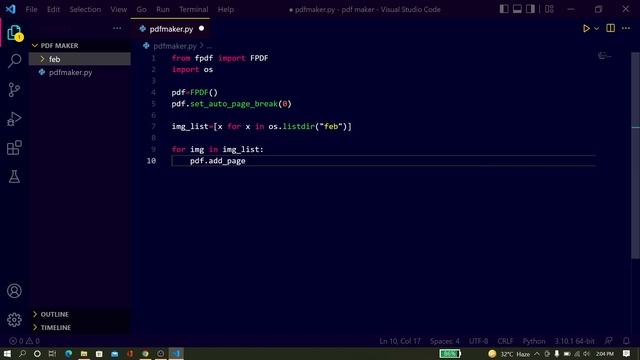Viewport: 640px width, 360px height.
Task: Open Windows Action Center notifications
Action: point(627,353)
